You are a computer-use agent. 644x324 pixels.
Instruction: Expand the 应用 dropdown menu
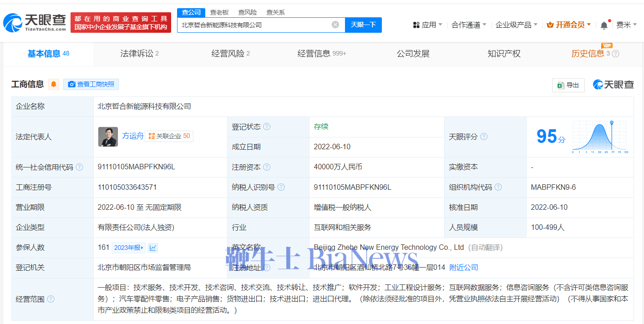pos(427,25)
